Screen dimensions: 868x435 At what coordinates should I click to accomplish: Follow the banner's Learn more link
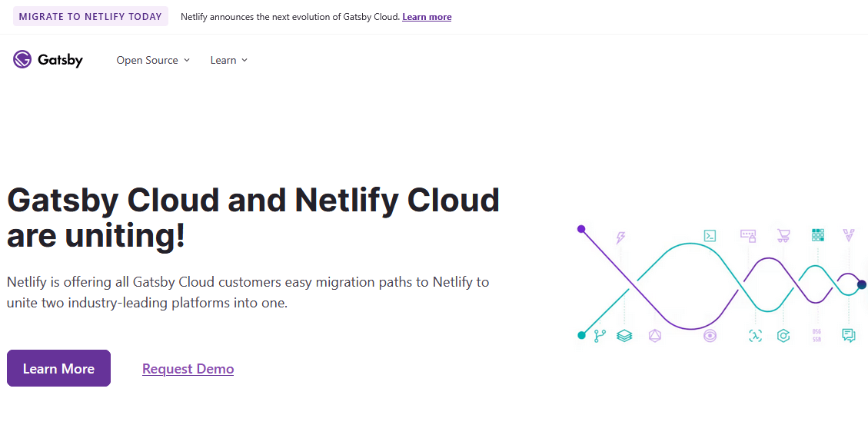[427, 17]
